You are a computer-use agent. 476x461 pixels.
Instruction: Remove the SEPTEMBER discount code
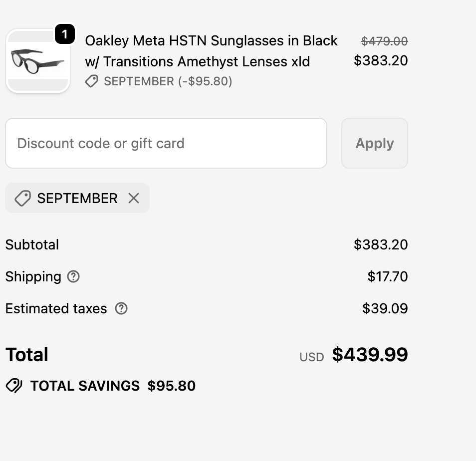(134, 198)
